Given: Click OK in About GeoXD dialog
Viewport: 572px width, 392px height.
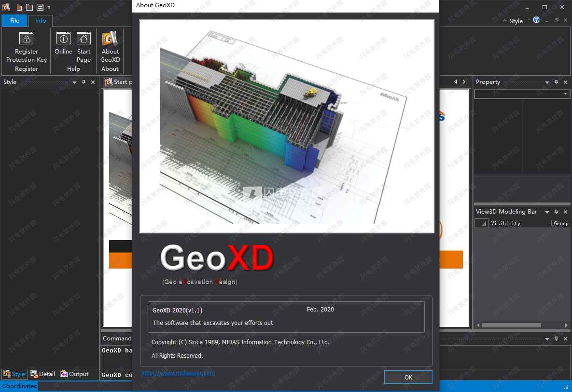Looking at the screenshot, I should point(408,377).
